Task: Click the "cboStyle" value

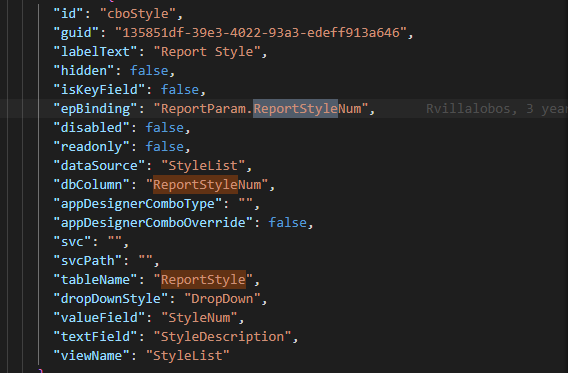Action: pyautogui.click(x=138, y=14)
